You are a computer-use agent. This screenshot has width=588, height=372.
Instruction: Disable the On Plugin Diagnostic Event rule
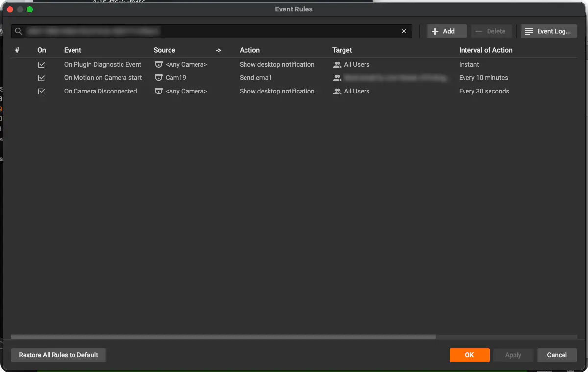42,64
